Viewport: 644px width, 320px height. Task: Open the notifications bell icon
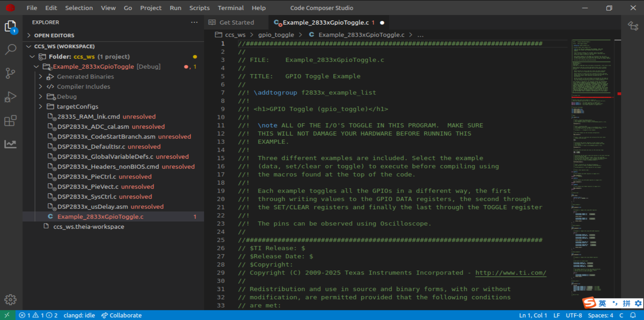633,315
